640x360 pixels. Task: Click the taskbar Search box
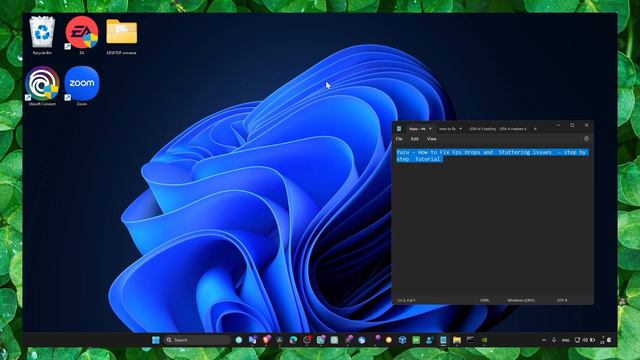197,340
